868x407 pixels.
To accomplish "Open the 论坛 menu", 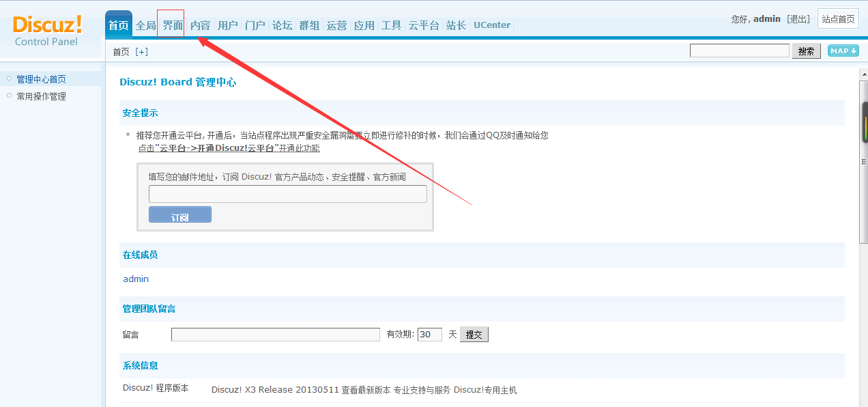I will click(x=282, y=25).
